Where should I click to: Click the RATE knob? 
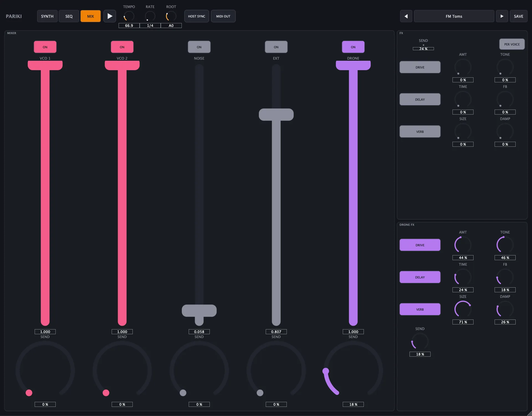coord(150,16)
